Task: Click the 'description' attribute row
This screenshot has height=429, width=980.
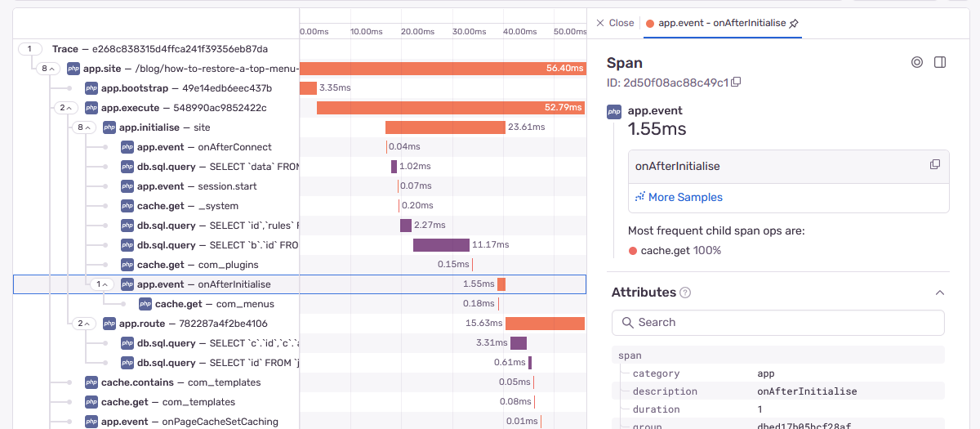Action: click(778, 391)
